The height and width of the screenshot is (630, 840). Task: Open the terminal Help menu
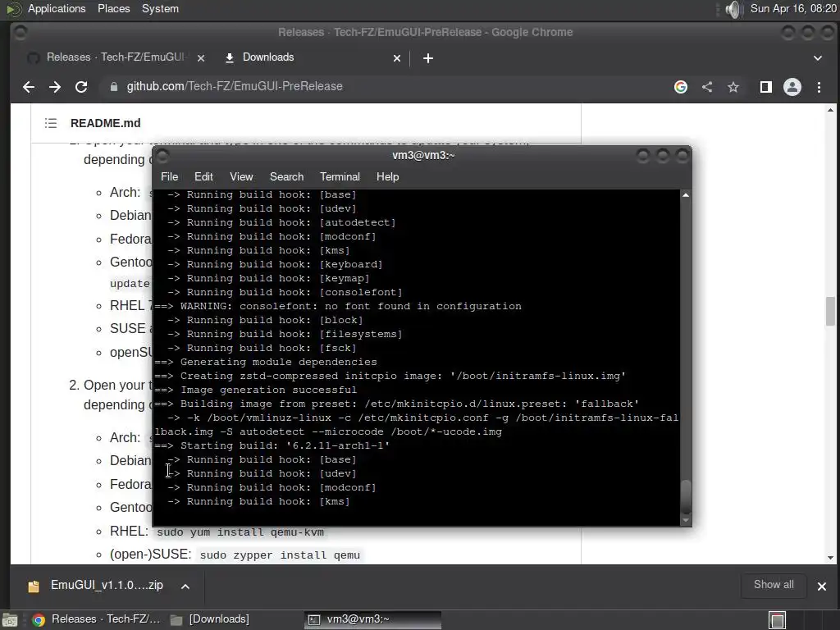[387, 177]
